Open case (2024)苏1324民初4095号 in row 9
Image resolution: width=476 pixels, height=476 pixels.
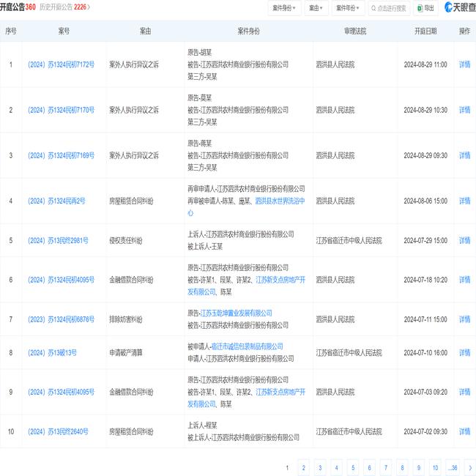(61, 392)
